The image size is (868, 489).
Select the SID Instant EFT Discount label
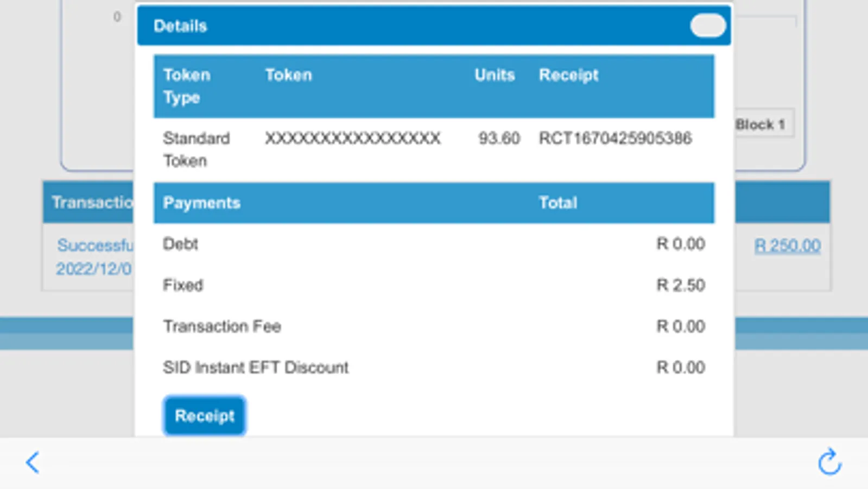click(256, 368)
